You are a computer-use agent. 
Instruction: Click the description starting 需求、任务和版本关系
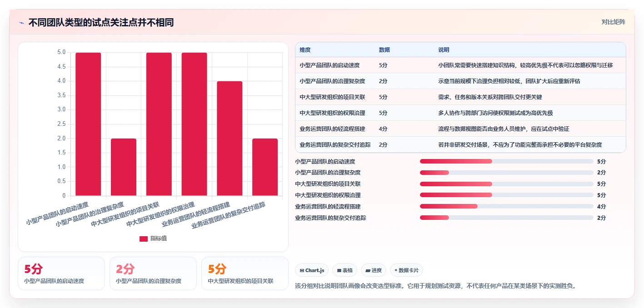(x=490, y=97)
